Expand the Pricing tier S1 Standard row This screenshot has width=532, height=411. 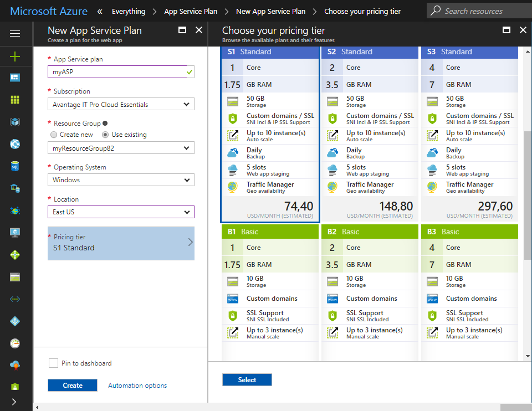(121, 244)
